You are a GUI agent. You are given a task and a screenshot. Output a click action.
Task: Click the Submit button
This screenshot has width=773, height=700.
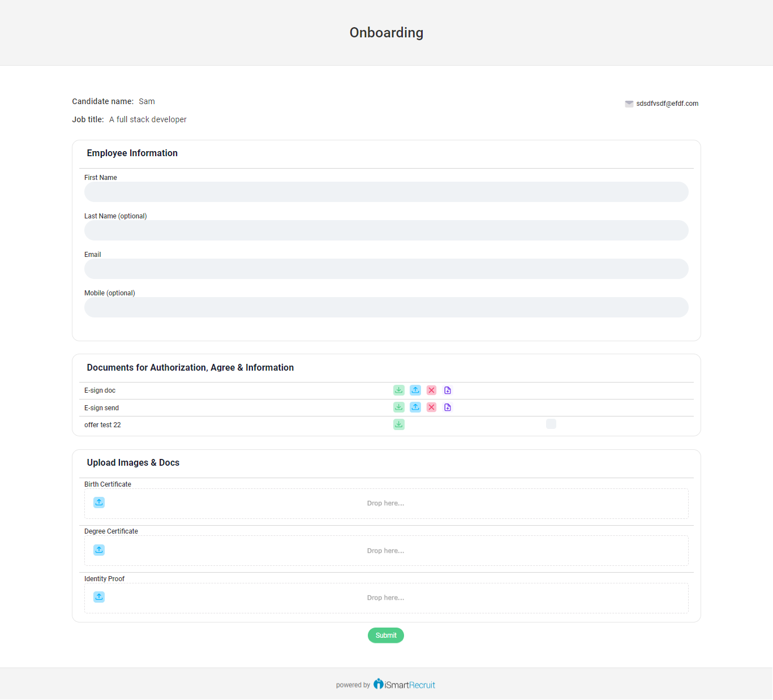(x=386, y=635)
